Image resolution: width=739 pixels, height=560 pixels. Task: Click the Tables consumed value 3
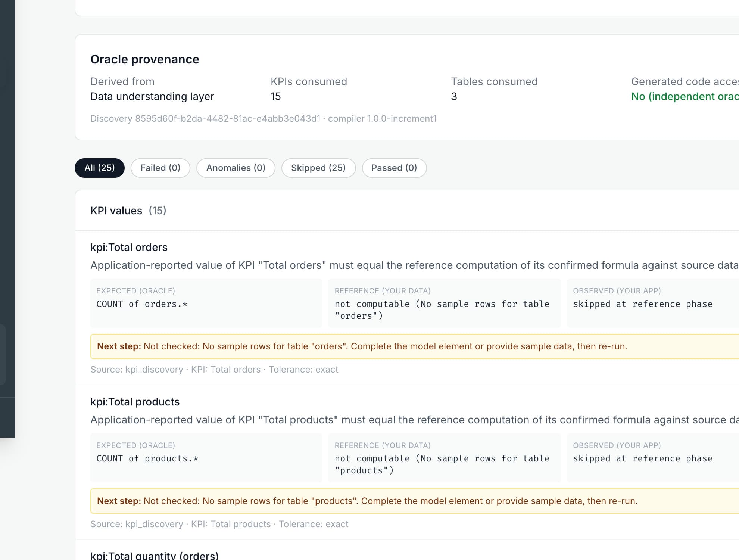pos(454,97)
